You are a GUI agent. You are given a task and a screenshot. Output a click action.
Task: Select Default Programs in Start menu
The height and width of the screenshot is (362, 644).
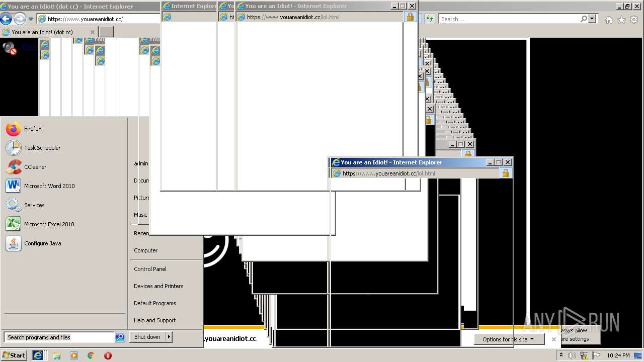[155, 303]
